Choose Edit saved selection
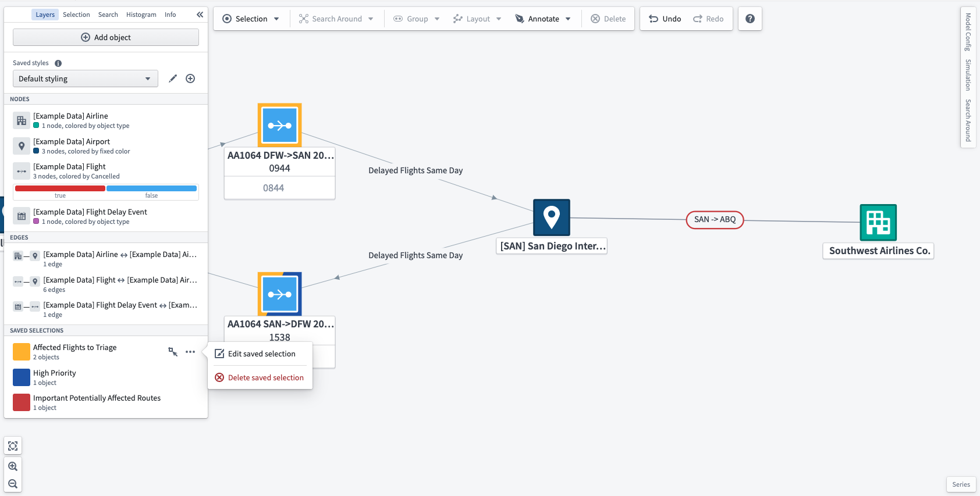The image size is (980, 496). click(260, 354)
